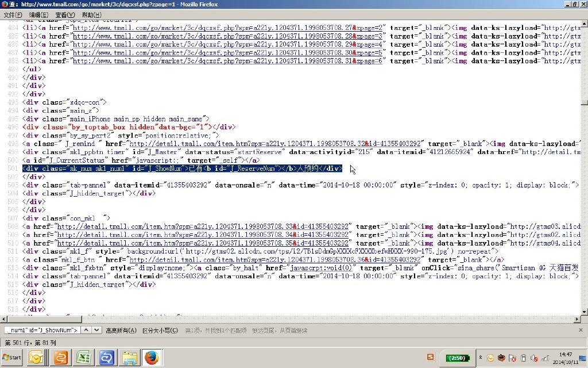Click the status text 第 501 行, 第 81 列
The width and height of the screenshot is (588, 368).
[30, 343]
